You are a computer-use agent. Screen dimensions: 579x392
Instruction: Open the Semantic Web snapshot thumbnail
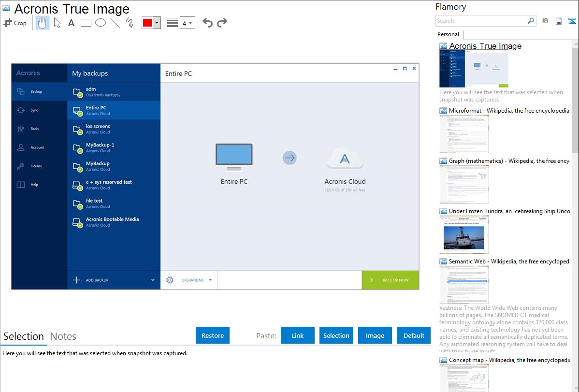click(464, 285)
